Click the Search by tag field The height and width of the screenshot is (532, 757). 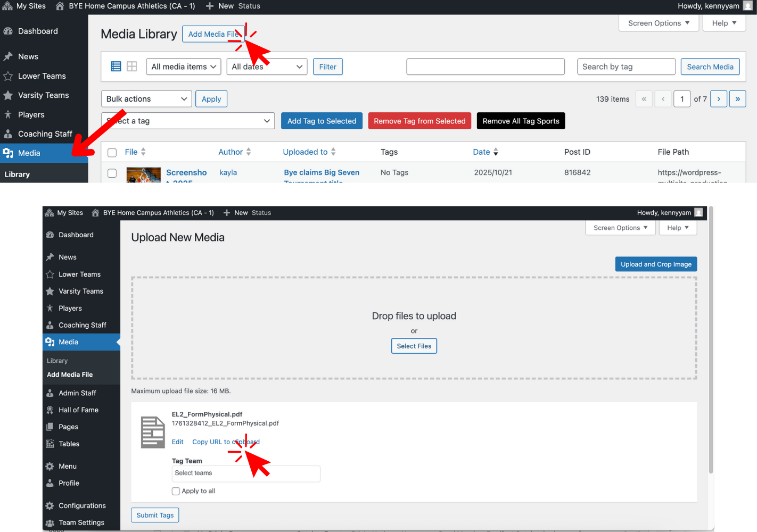point(626,66)
